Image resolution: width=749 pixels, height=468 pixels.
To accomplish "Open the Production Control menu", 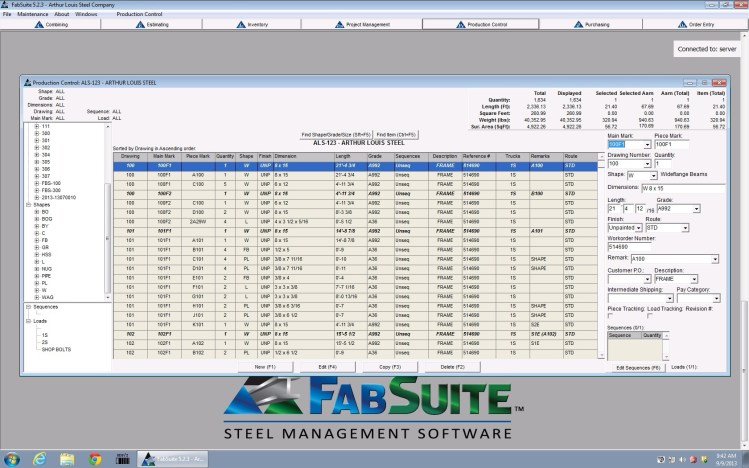I will (x=139, y=14).
